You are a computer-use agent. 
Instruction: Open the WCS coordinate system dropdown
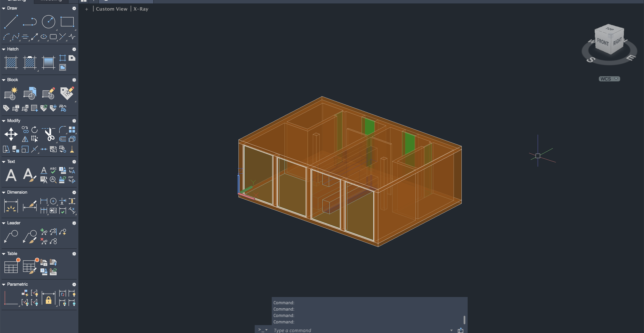click(609, 79)
